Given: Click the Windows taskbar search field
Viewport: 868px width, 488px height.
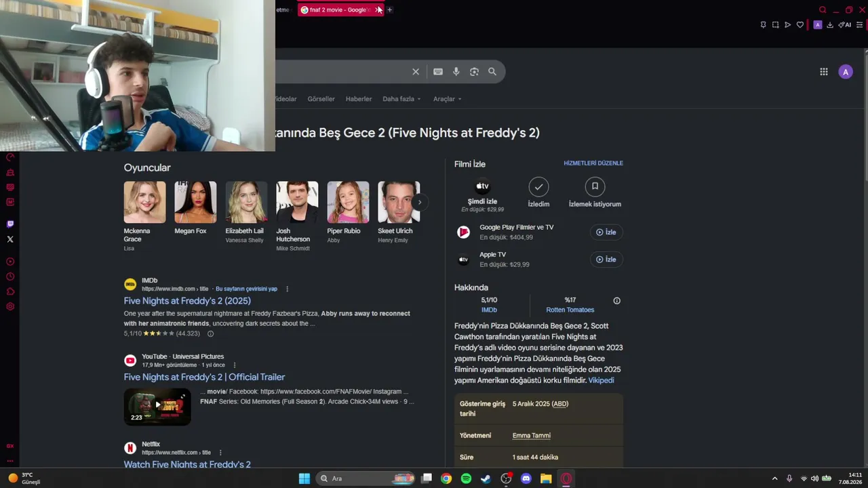Looking at the screenshot, I should (x=366, y=479).
